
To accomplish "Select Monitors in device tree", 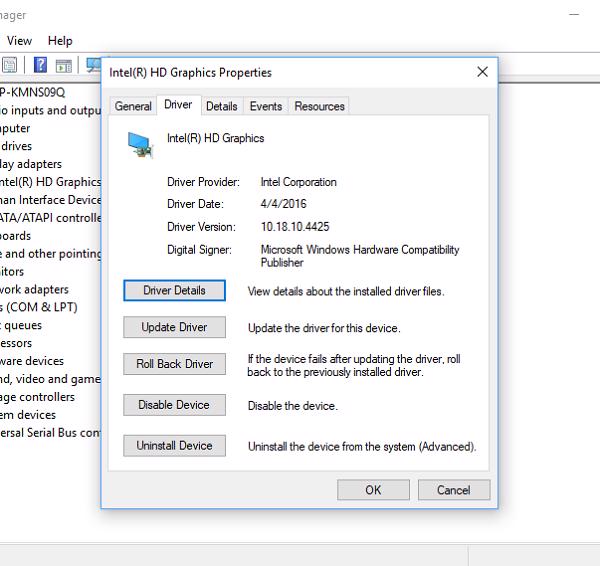I will pos(12,272).
